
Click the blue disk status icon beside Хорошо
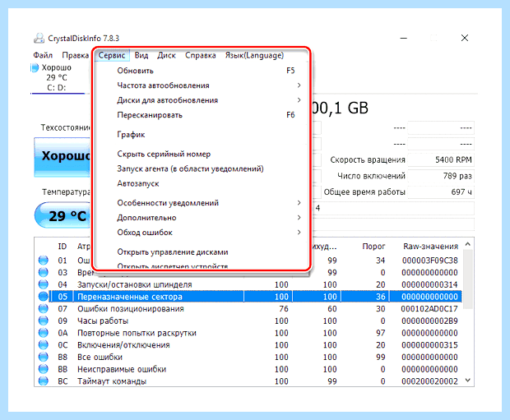[x=35, y=67]
